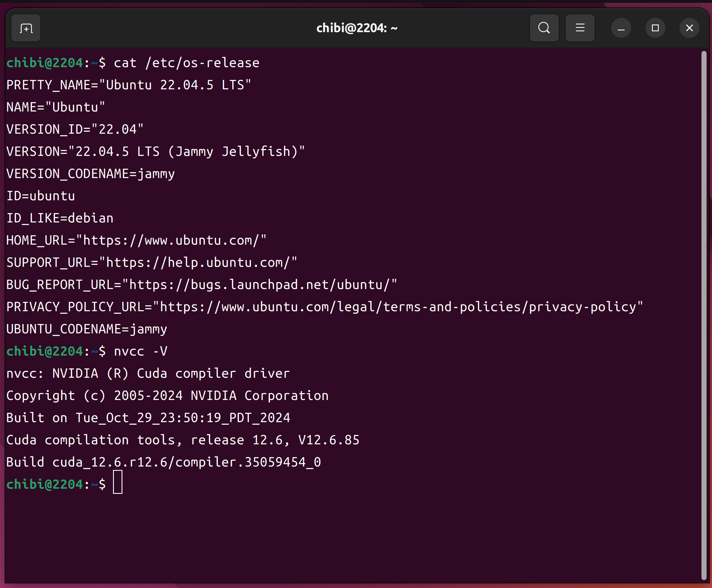Image resolution: width=712 pixels, height=588 pixels.
Task: Click the VERSION_CODENAME=jammy line
Action: [x=91, y=174]
